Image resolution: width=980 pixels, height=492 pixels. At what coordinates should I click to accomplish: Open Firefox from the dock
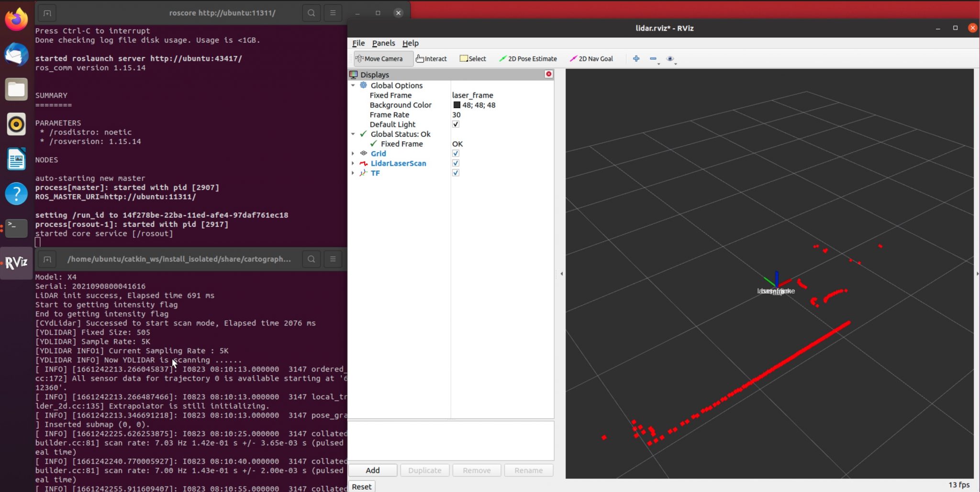coord(16,20)
